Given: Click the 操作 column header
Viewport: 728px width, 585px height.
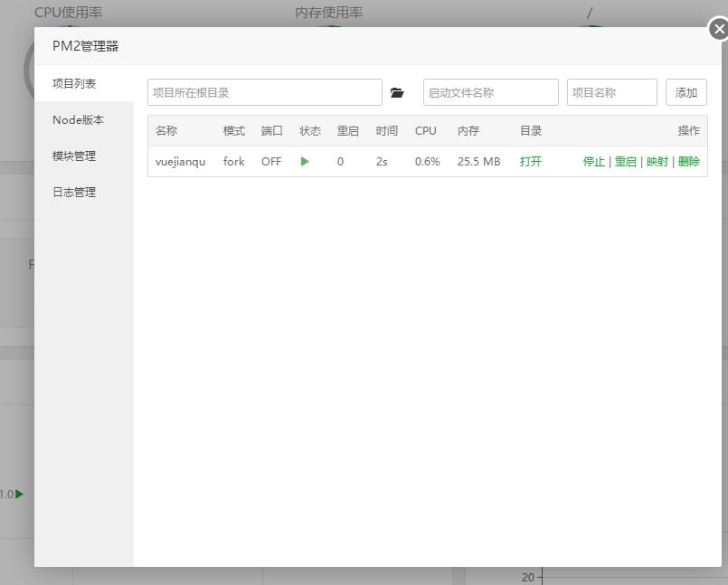Looking at the screenshot, I should click(689, 131).
